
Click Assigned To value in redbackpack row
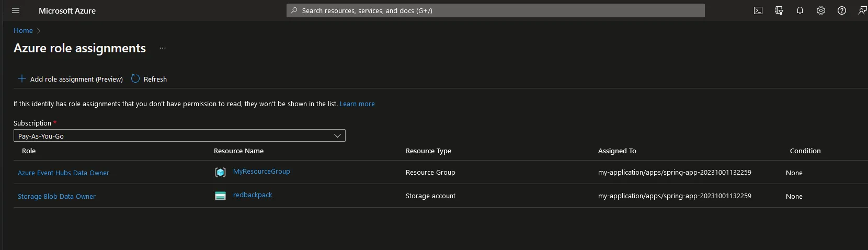point(675,196)
